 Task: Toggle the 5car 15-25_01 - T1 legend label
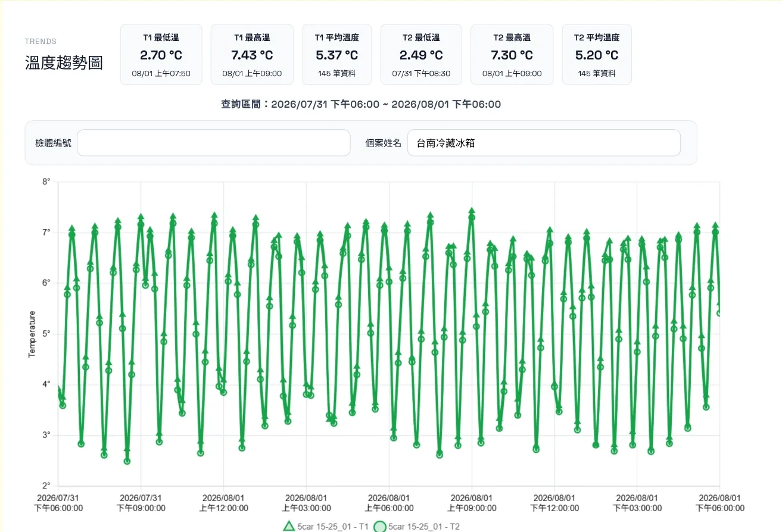coord(333,527)
